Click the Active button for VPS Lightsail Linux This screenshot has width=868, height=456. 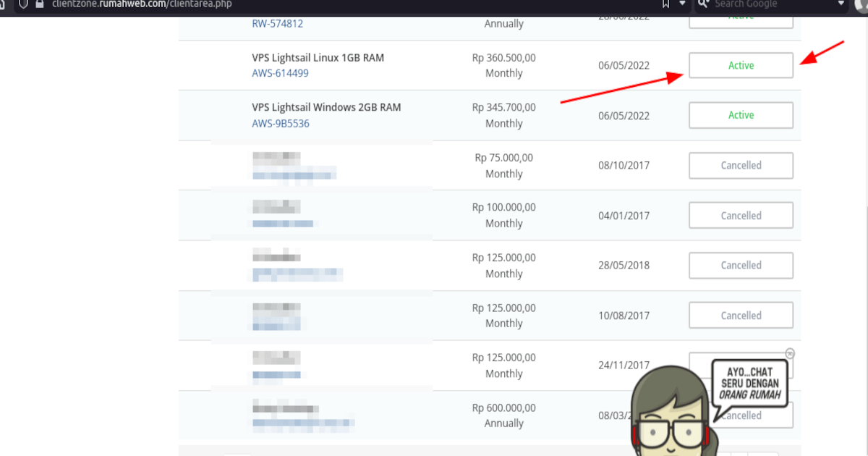tap(741, 65)
